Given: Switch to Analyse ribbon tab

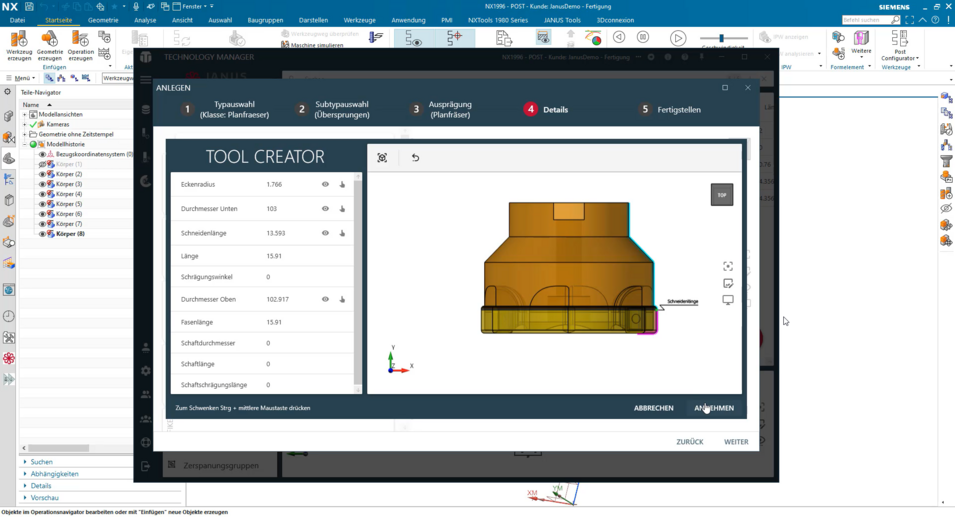Looking at the screenshot, I should (145, 20).
